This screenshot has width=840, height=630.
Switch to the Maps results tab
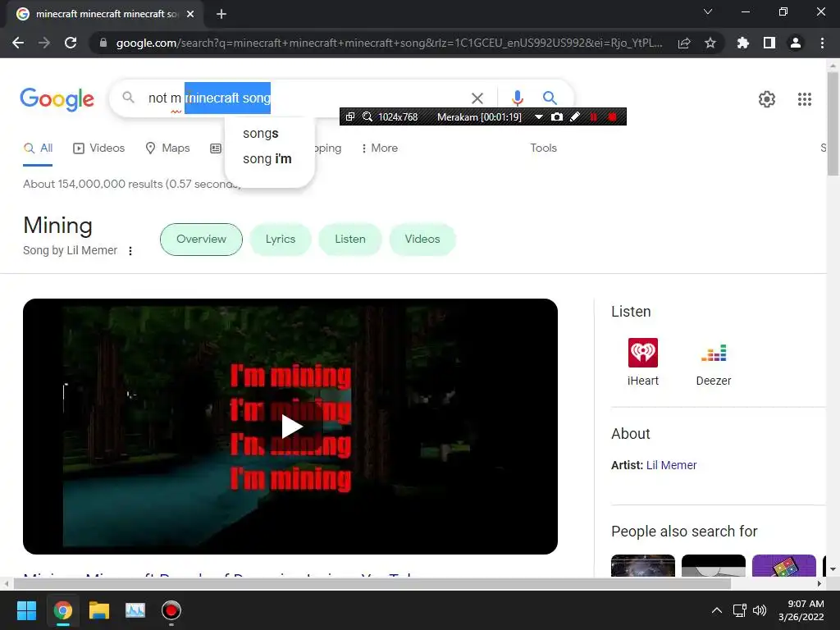click(x=167, y=148)
